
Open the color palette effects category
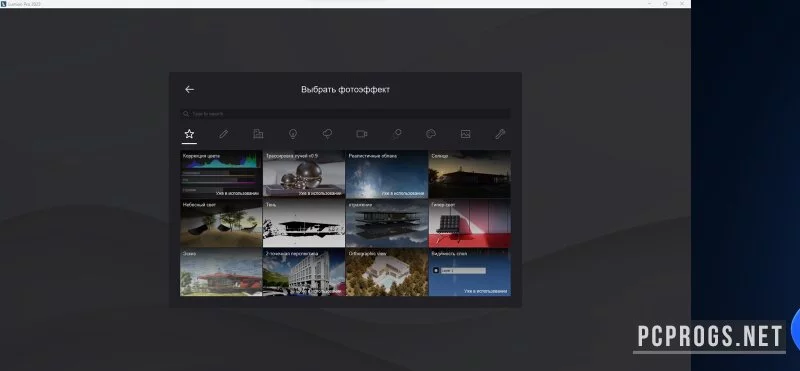431,134
